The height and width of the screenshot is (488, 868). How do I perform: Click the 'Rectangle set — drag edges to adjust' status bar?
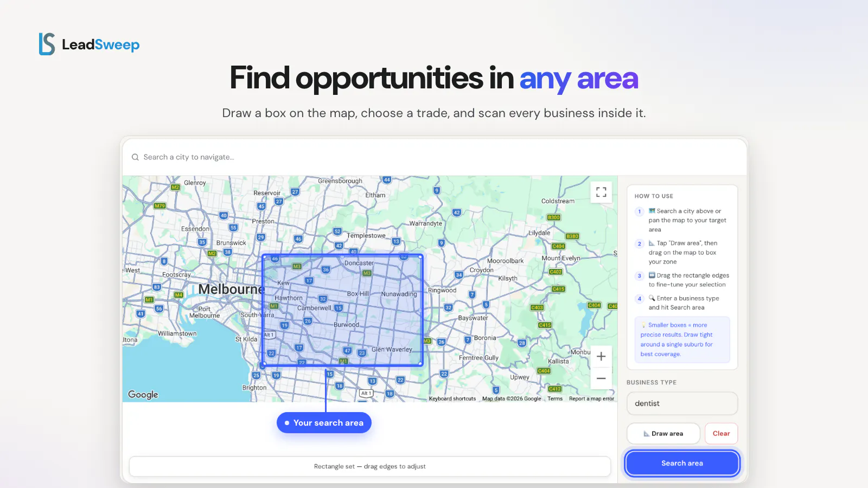click(370, 466)
